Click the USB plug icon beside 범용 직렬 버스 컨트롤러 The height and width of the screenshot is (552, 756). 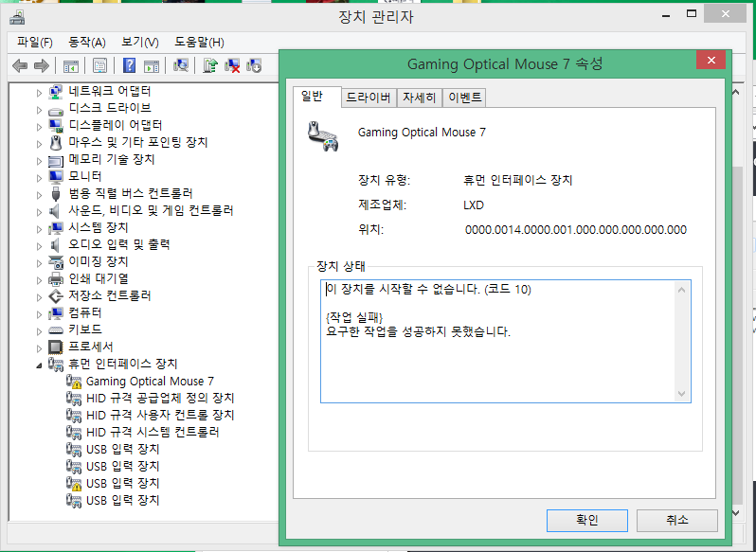pyautogui.click(x=56, y=194)
